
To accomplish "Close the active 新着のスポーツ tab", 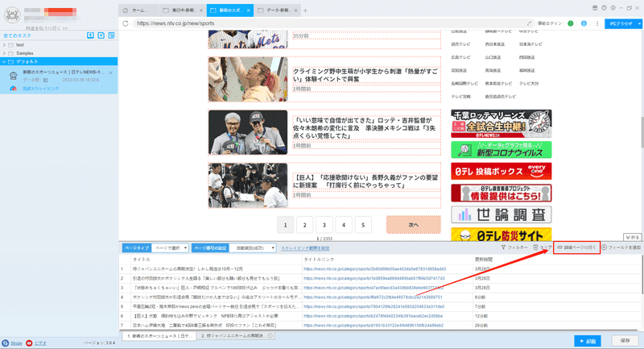I will click(x=249, y=10).
